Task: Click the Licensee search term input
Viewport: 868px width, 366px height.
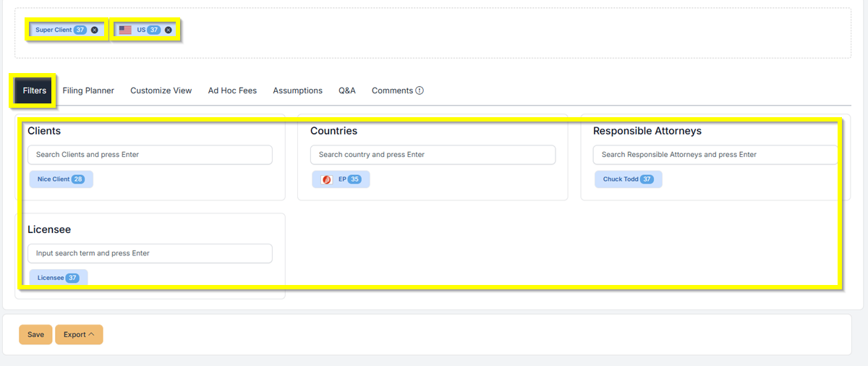Action: (x=150, y=253)
